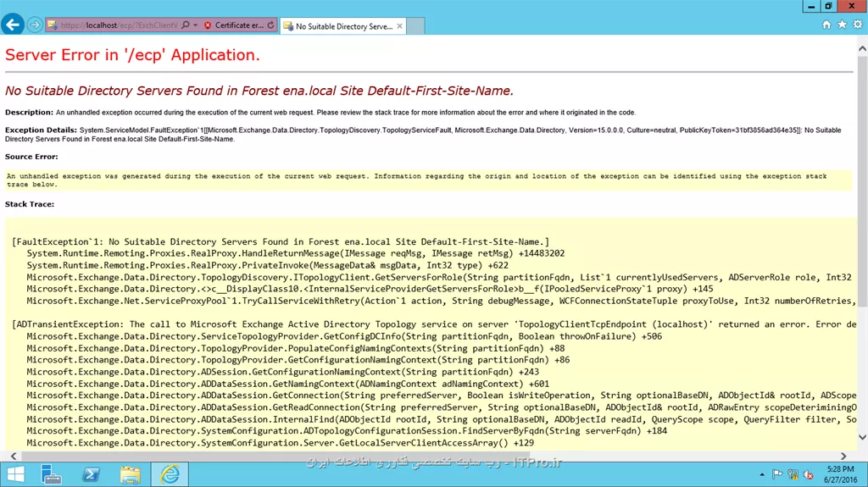Screen dimensions: 868x487
Task: Open the Certificate error security report
Action: 238,25
